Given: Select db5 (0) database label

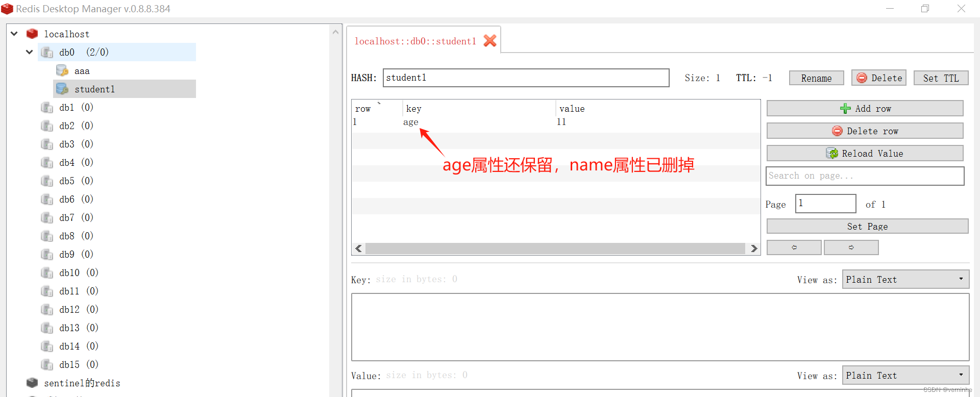Looking at the screenshot, I should pos(76,181).
